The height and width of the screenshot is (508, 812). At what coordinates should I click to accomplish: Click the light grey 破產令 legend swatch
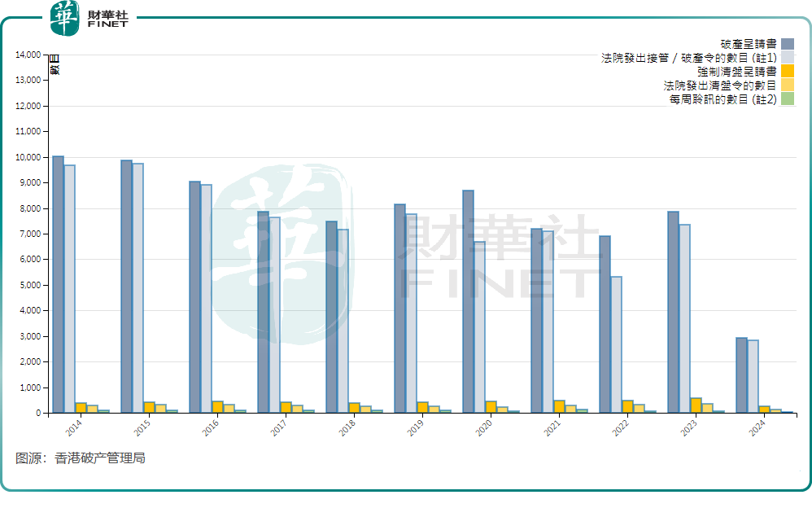787,58
